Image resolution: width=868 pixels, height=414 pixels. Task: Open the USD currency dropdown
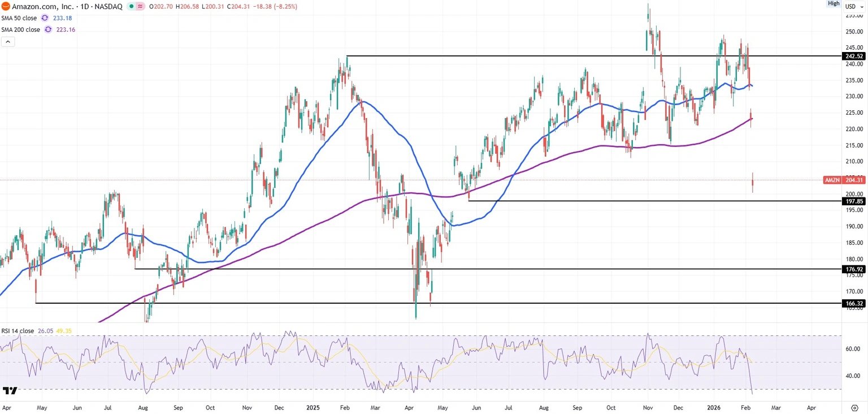click(854, 6)
